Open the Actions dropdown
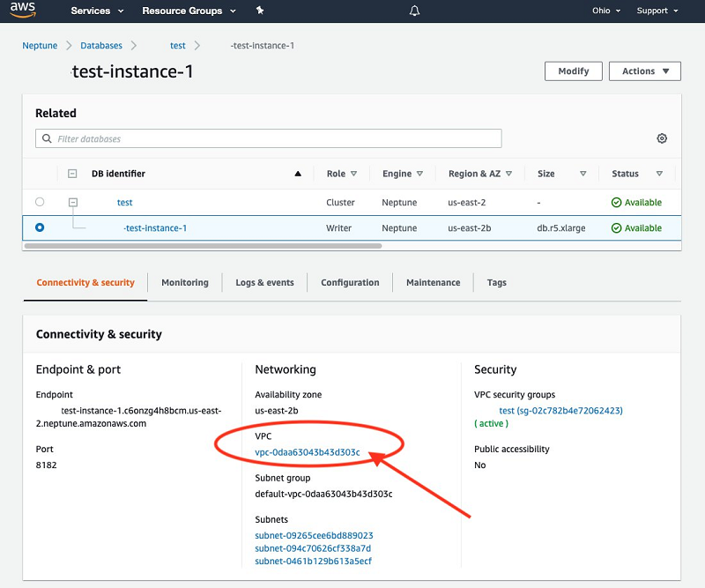 coord(645,71)
